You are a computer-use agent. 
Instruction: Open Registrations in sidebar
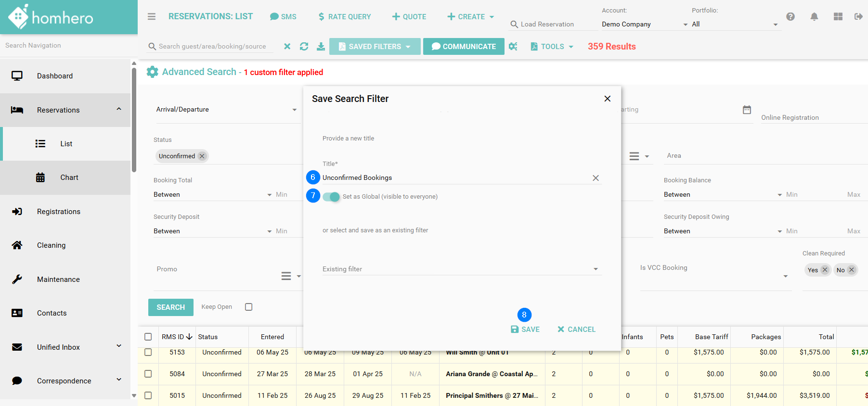59,212
